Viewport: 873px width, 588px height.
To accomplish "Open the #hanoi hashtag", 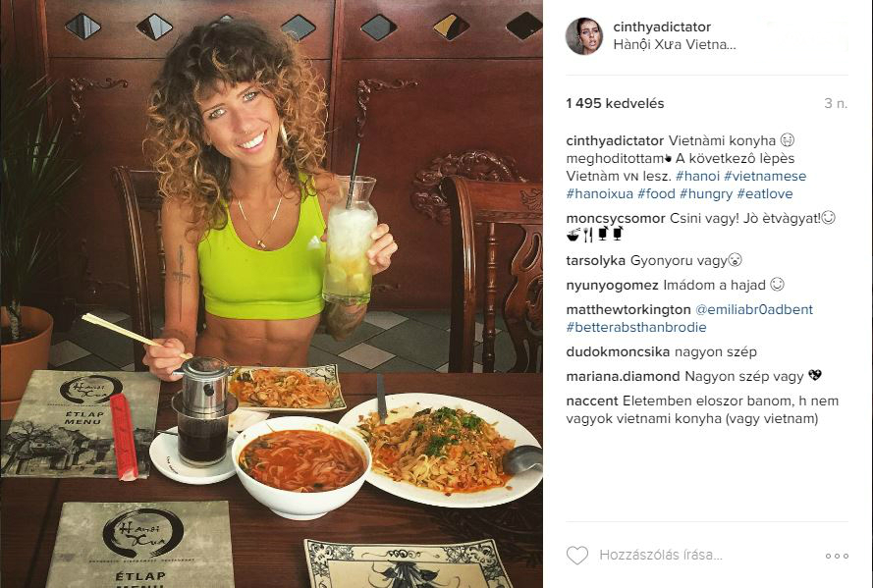I will [x=697, y=176].
